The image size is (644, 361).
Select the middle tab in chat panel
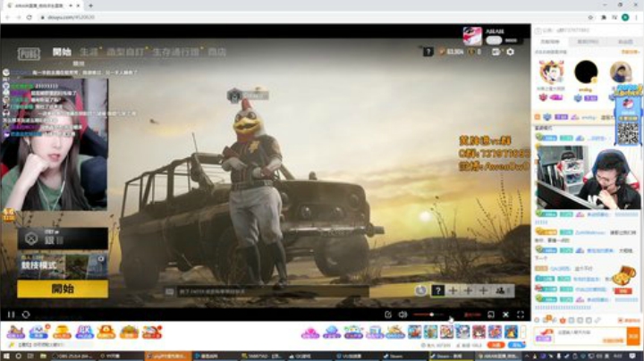588,42
